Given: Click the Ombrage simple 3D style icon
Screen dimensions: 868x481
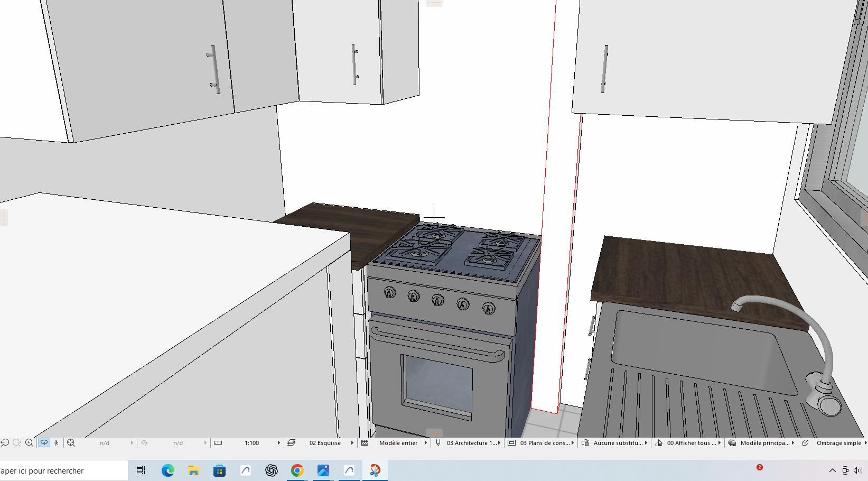Looking at the screenshot, I should pyautogui.click(x=805, y=443).
